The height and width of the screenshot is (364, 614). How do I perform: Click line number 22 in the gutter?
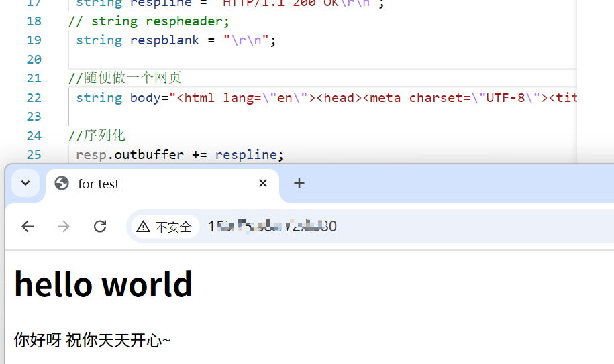point(34,98)
